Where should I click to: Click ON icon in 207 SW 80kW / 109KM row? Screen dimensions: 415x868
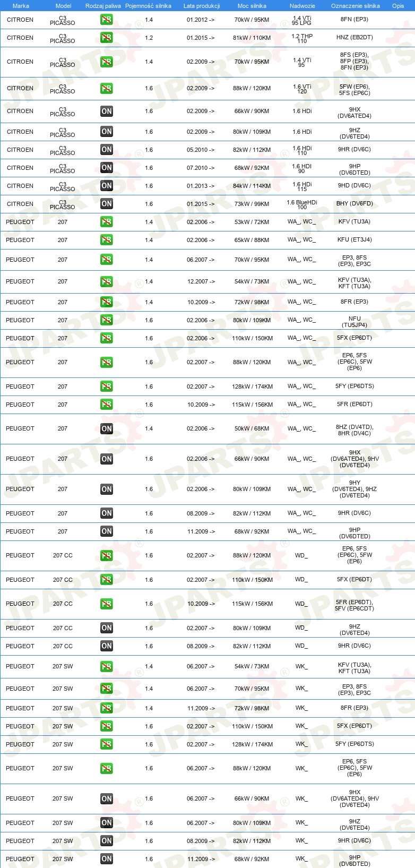coord(107,823)
